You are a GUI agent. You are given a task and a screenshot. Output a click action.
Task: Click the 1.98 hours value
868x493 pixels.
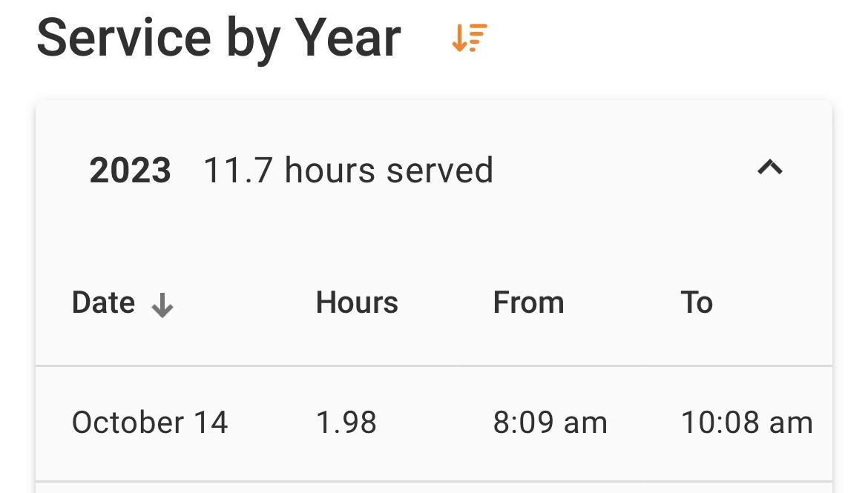point(346,423)
